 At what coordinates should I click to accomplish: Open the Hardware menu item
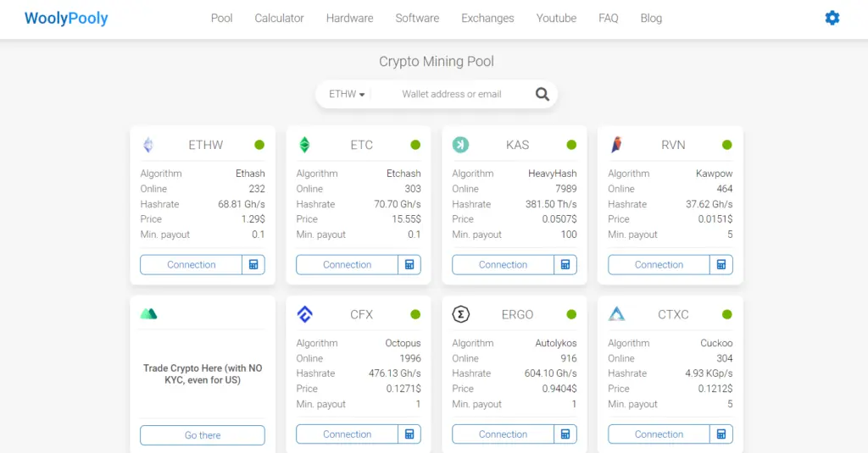coord(349,19)
